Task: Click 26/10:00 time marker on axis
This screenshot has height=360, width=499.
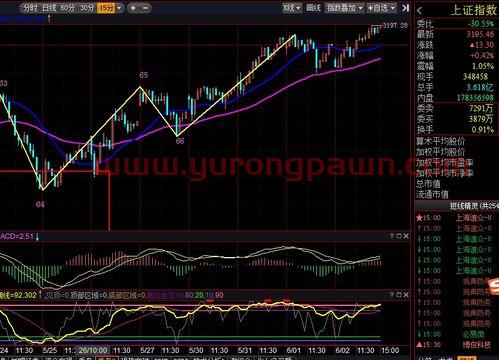Action: pos(93,350)
